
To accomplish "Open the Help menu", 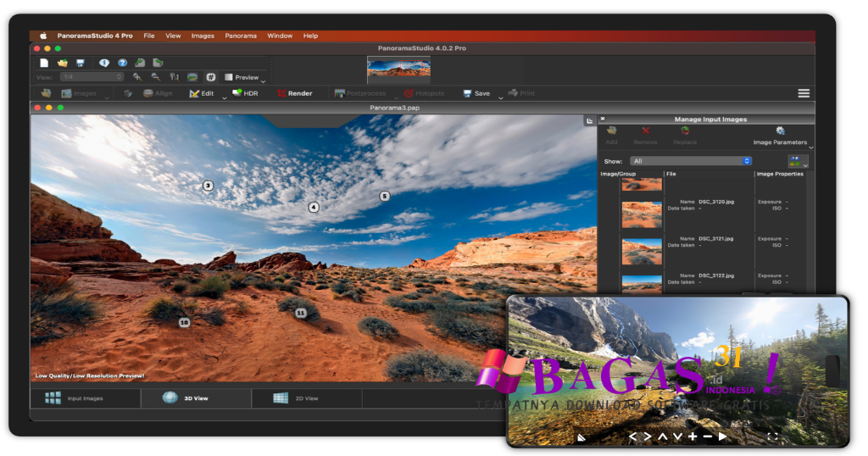I will pyautogui.click(x=310, y=36).
